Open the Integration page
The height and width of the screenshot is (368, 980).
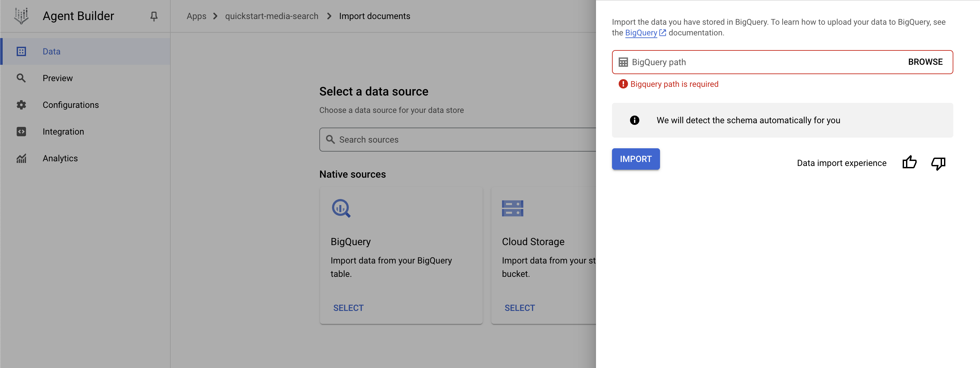click(x=63, y=132)
